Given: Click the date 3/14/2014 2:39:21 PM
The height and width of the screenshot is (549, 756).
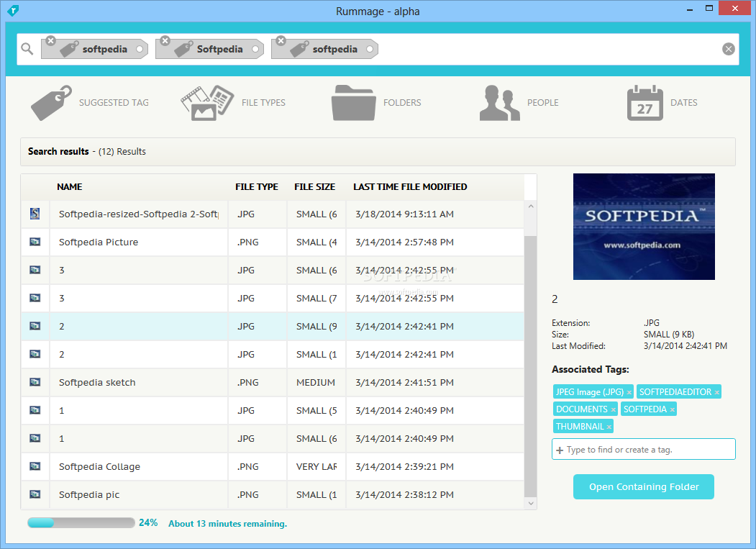Looking at the screenshot, I should pyautogui.click(x=404, y=466).
